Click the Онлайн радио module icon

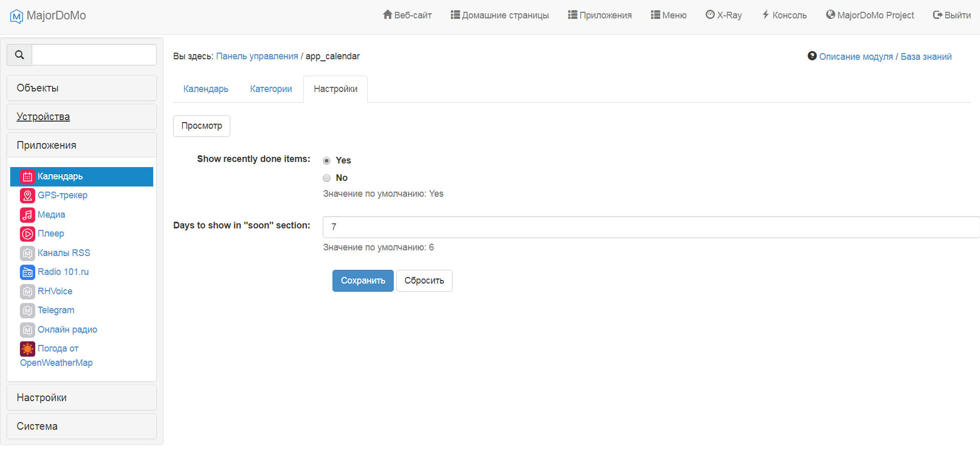(x=28, y=330)
